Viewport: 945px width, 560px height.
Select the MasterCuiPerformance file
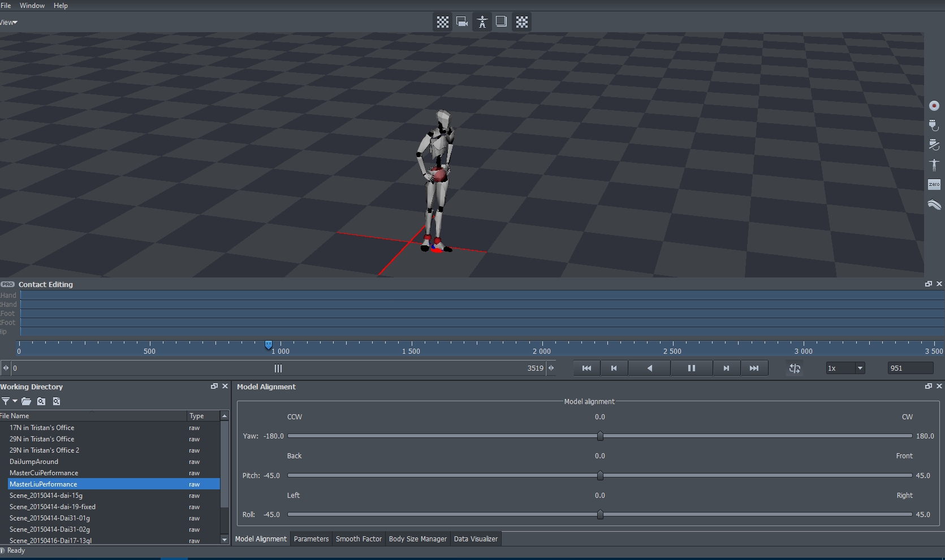[114, 473]
